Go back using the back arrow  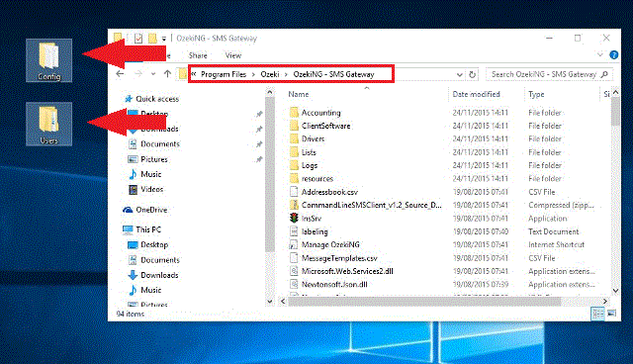tap(120, 74)
